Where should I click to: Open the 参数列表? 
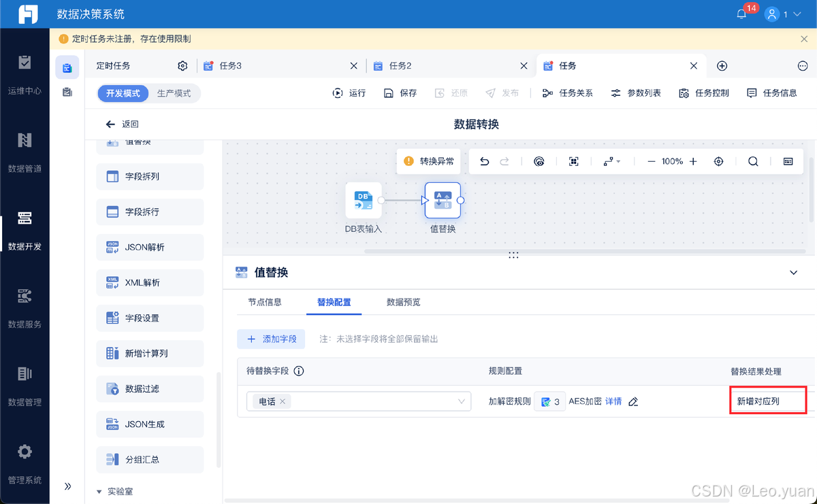(x=636, y=93)
